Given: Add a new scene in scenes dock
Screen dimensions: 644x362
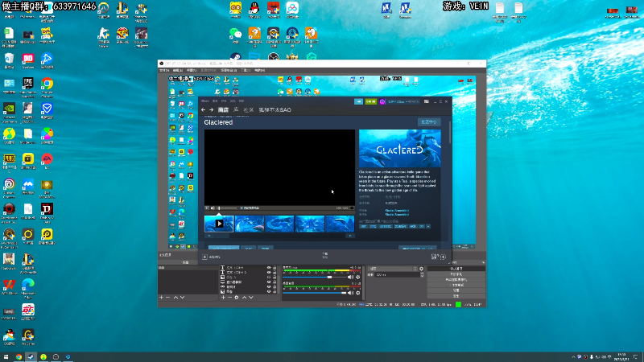Looking at the screenshot, I should (162, 297).
